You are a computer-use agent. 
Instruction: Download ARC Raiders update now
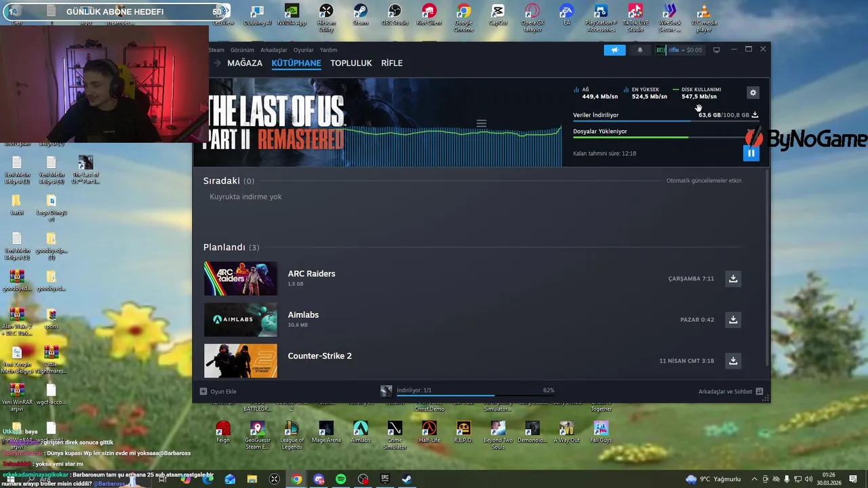point(733,279)
